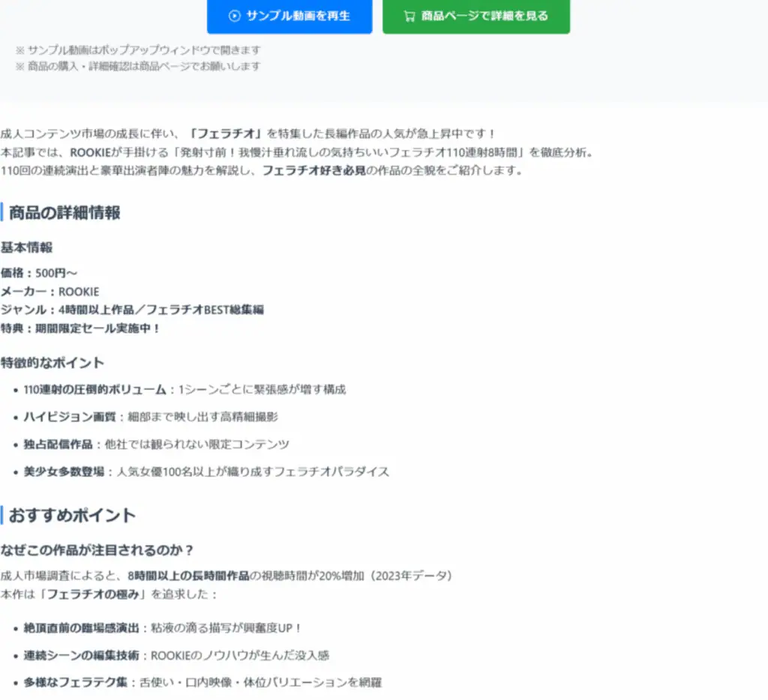Select the ハイビジョン画質 bullet item

coord(151,417)
